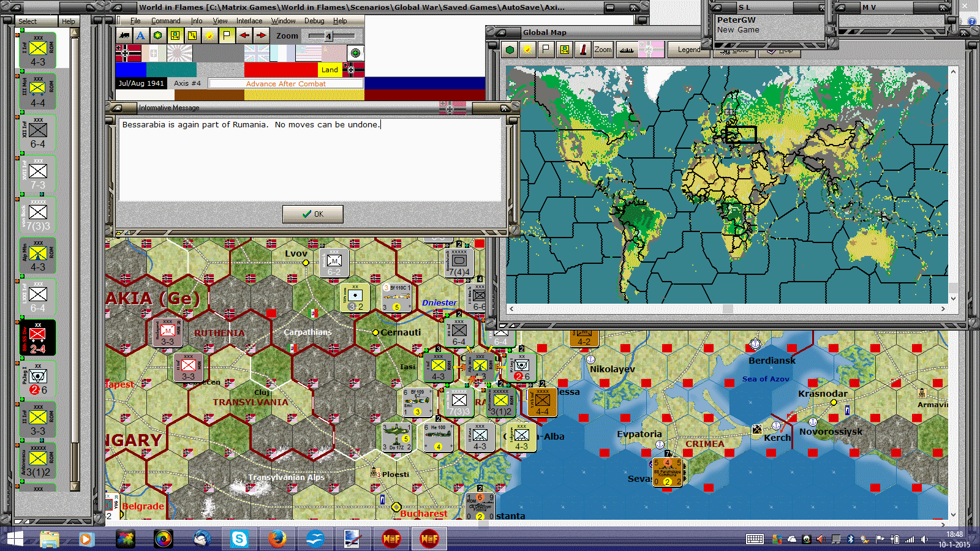Toggle the flag button in Global Map toolbar

coord(546,50)
